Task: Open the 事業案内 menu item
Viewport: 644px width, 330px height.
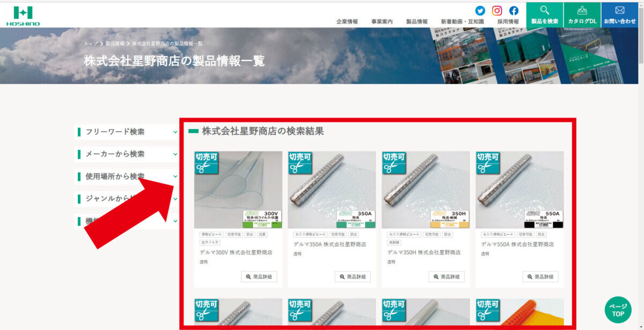Action: coord(382,21)
